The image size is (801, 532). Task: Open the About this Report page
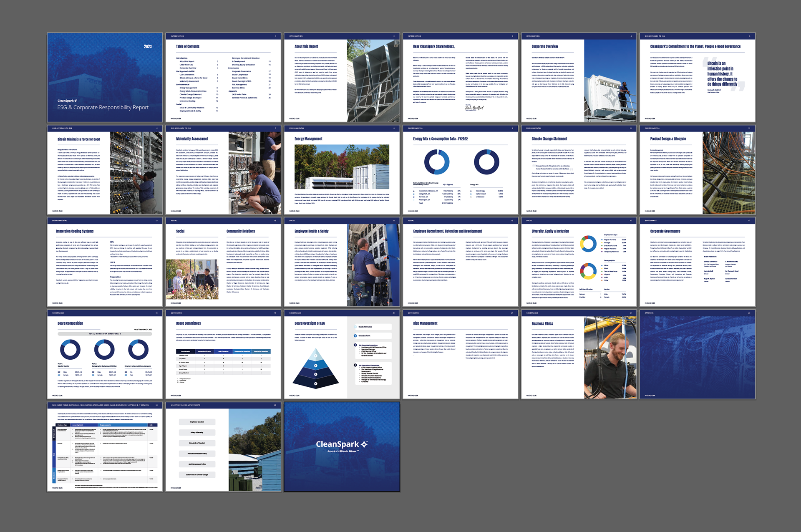coord(342,78)
